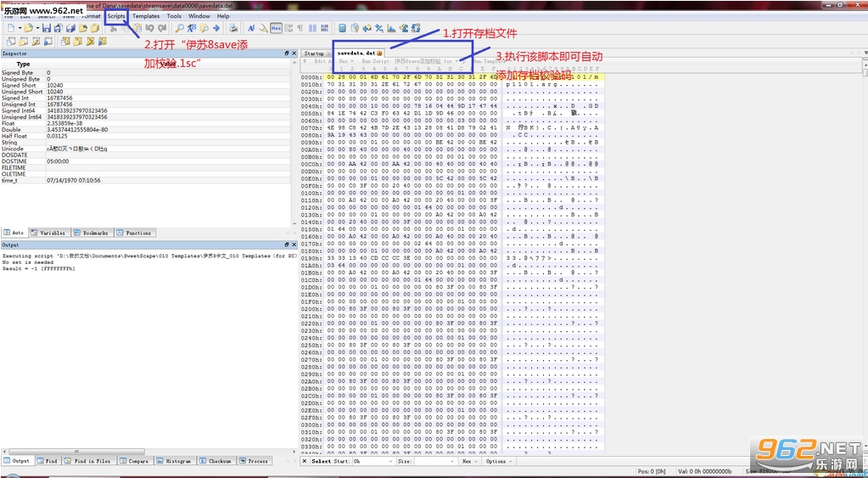Click the Find magnifier icon
The width and height of the screenshot is (868, 478).
179,28
